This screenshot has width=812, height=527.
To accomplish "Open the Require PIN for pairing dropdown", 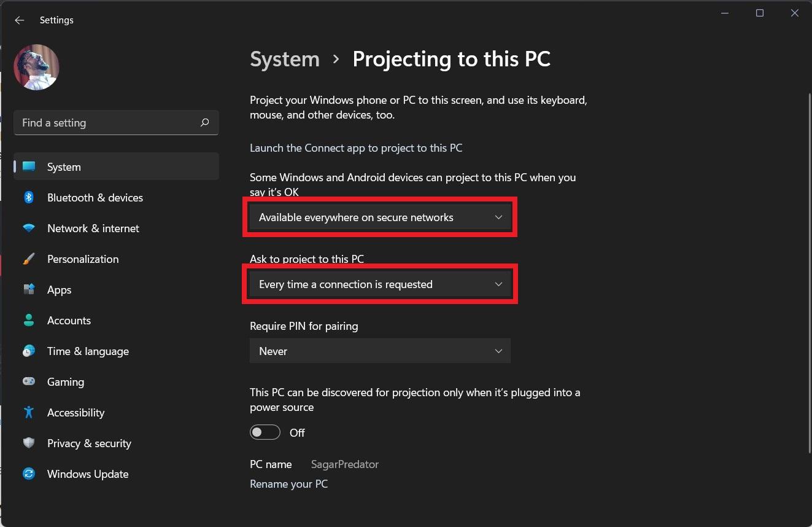I will (x=380, y=351).
